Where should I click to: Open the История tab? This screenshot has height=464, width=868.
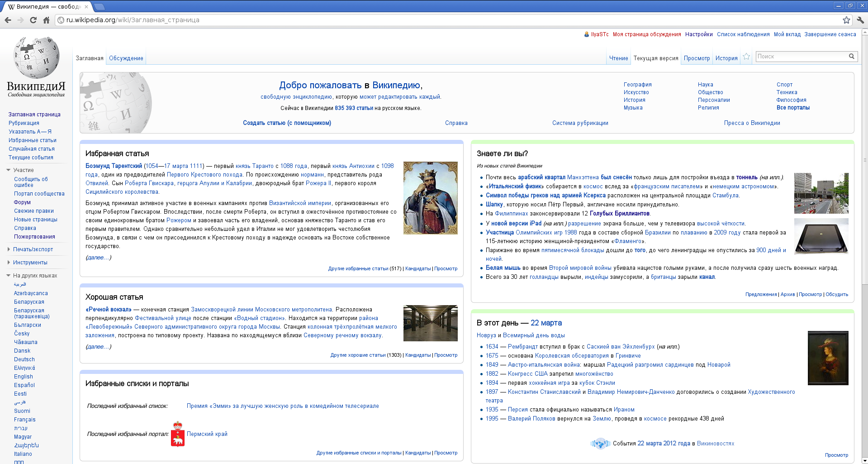(726, 58)
